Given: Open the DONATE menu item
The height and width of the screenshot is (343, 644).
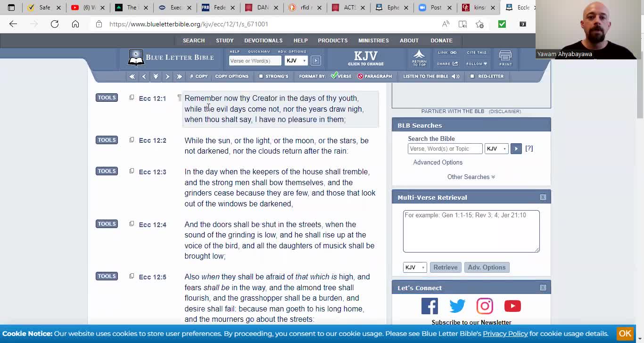Looking at the screenshot, I should tap(441, 41).
